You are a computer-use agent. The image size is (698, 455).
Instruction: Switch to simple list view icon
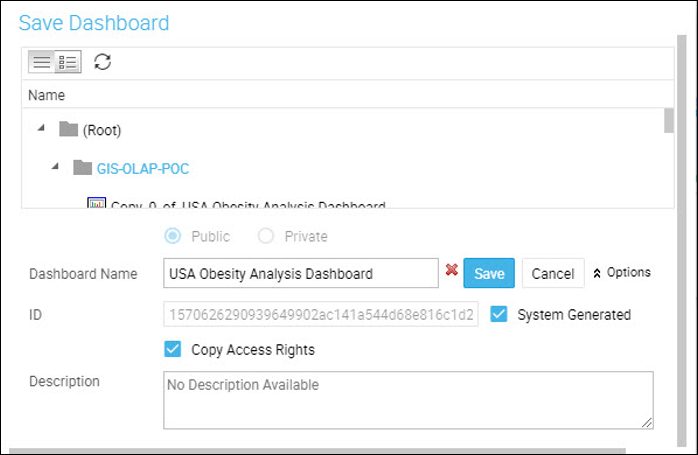tap(41, 61)
